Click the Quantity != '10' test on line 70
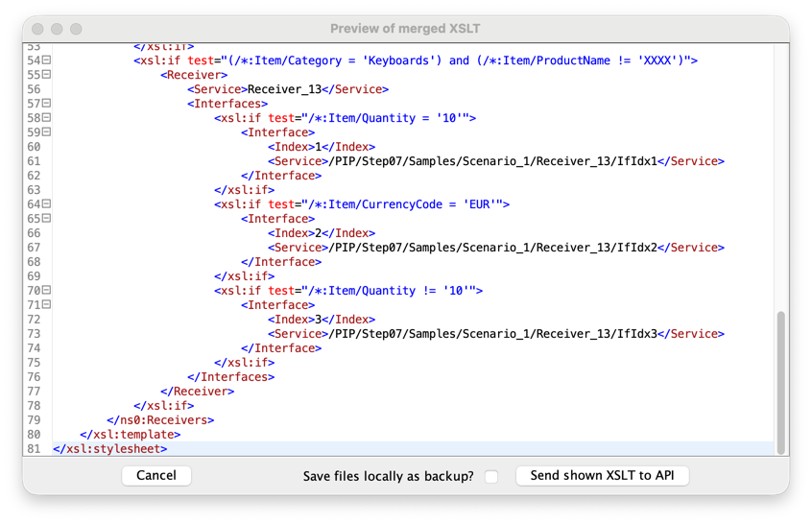 pos(392,291)
